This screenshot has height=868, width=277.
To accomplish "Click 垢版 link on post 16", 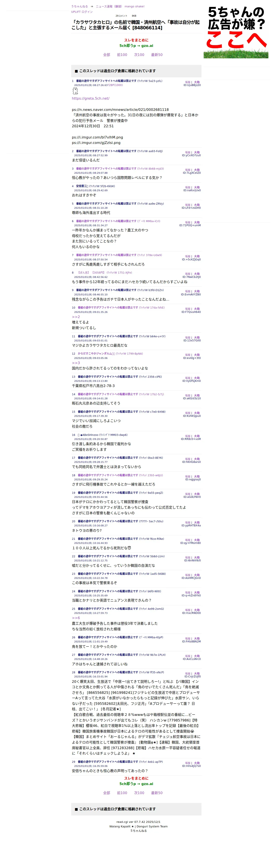I will pos(188,436).
